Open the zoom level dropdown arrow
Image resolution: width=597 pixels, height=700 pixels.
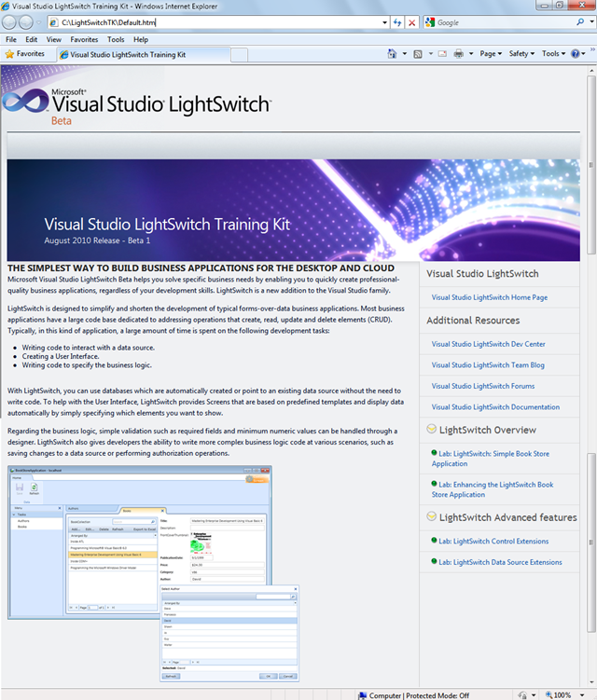coord(582,695)
